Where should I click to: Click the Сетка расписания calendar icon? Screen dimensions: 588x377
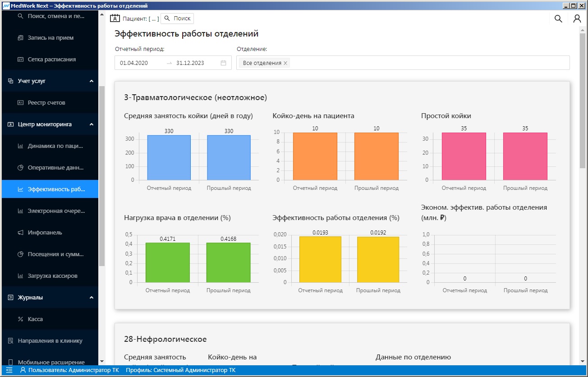click(20, 60)
